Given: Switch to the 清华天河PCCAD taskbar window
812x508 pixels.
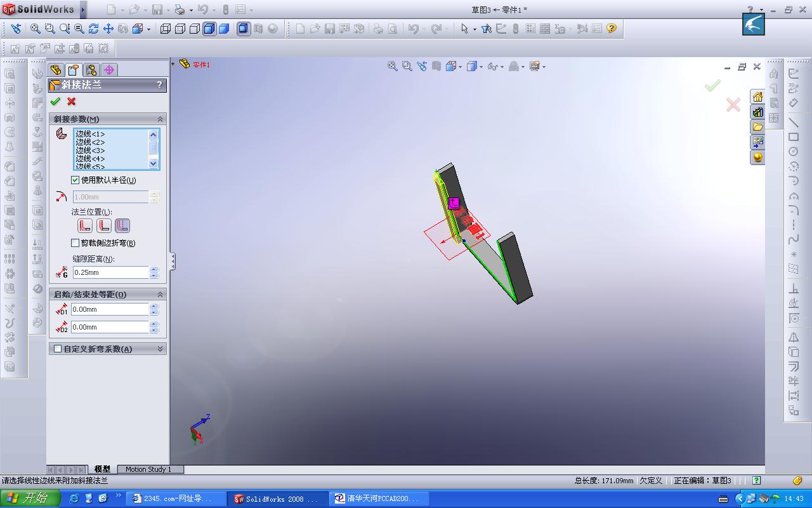Looking at the screenshot, I should (379, 499).
